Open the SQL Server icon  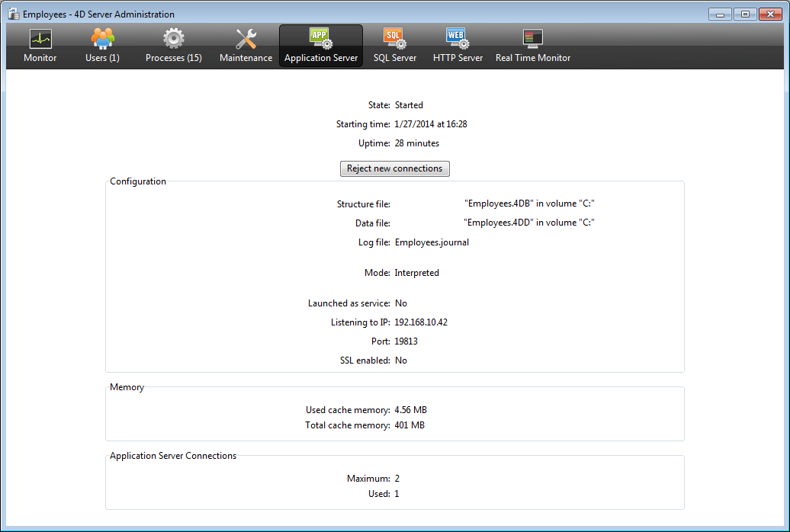(394, 39)
